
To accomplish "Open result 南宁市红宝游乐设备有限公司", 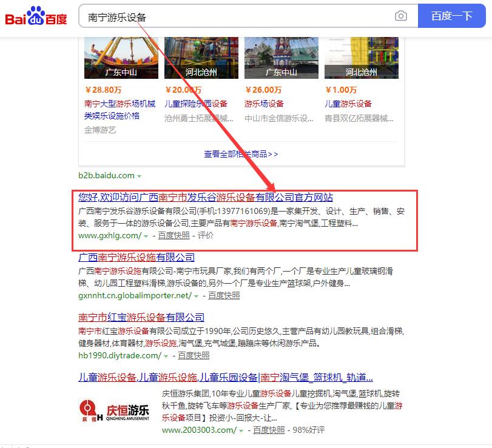I will coord(141,317).
